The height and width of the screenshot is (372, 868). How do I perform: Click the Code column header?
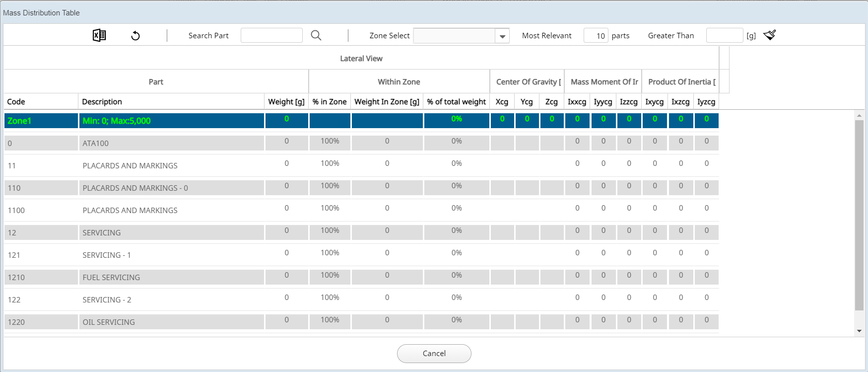16,102
